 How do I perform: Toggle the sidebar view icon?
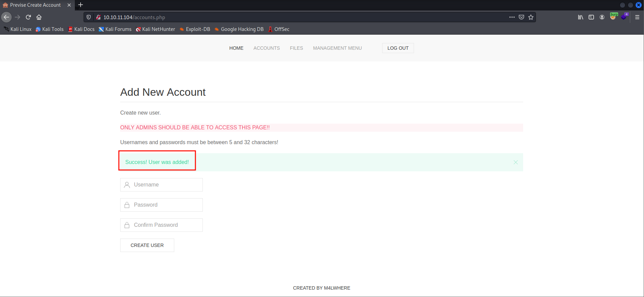point(591,17)
